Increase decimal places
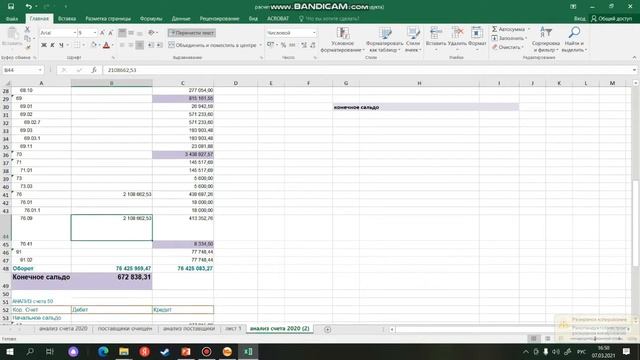Viewport: 640px width, 360px height. tap(304, 45)
